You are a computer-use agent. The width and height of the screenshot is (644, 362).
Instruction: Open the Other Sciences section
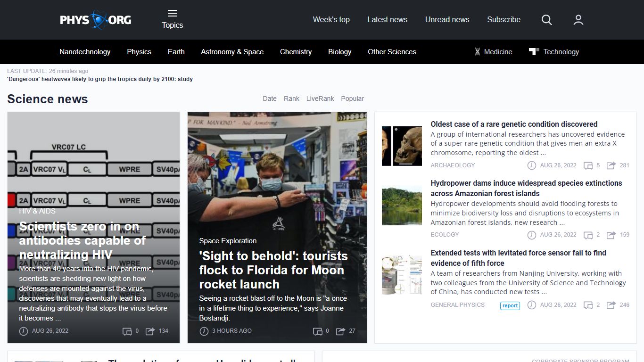pyautogui.click(x=392, y=52)
